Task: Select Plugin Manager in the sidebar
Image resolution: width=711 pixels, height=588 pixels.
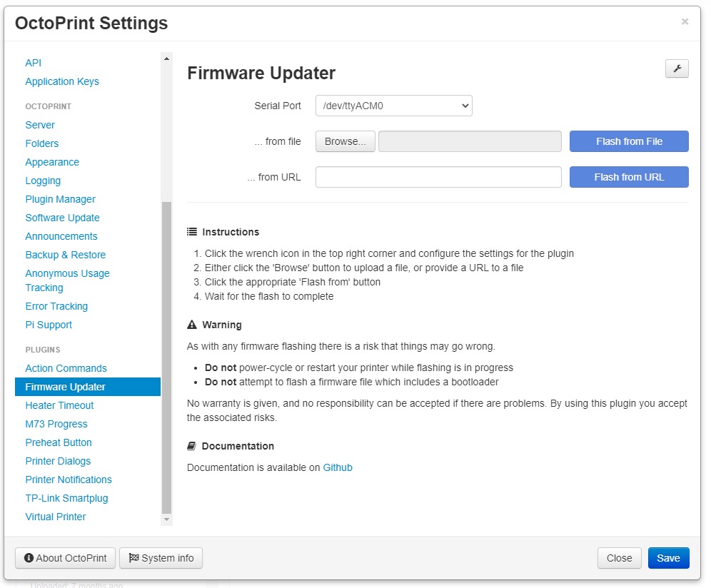Action: click(x=60, y=199)
